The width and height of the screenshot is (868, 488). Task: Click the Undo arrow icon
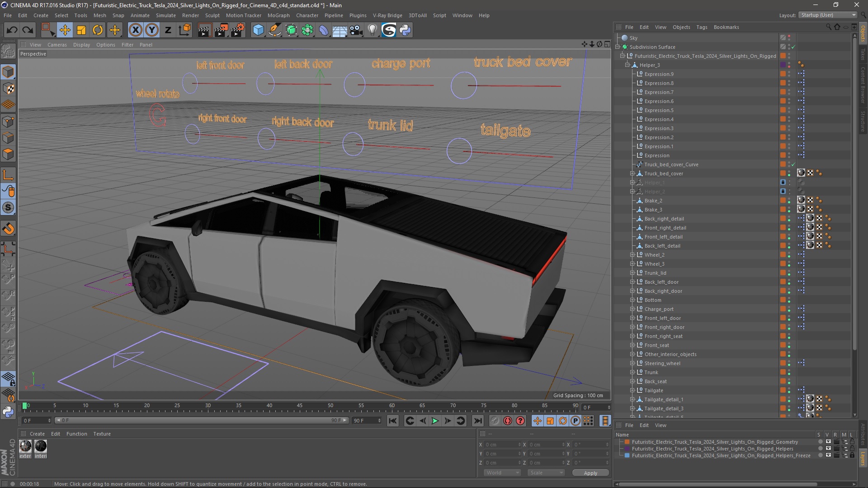[12, 30]
